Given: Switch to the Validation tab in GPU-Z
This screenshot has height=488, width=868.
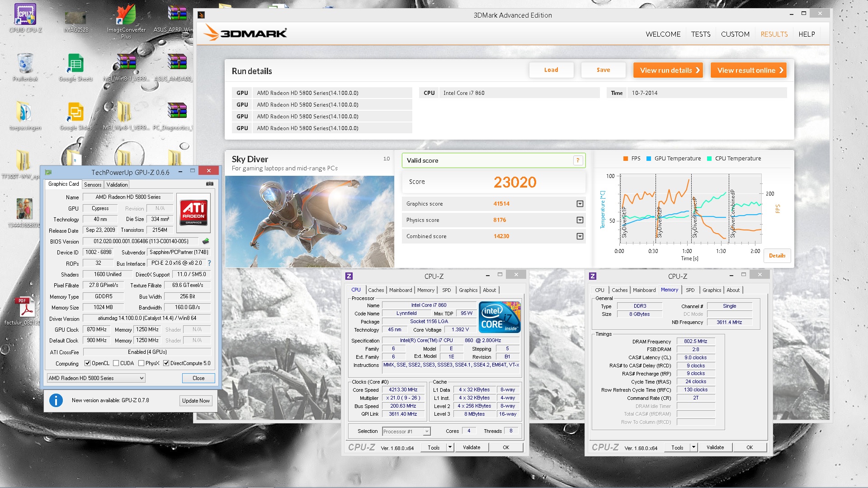Looking at the screenshot, I should pyautogui.click(x=117, y=185).
